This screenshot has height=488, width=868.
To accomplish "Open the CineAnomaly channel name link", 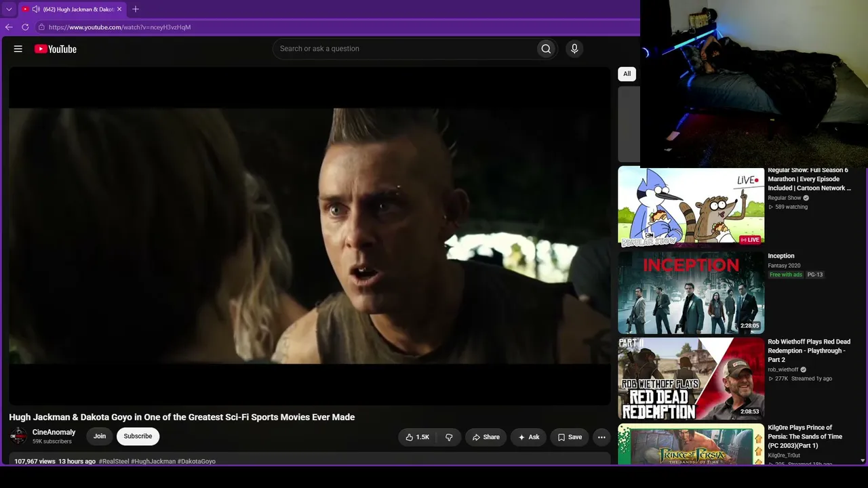I will pyautogui.click(x=54, y=432).
